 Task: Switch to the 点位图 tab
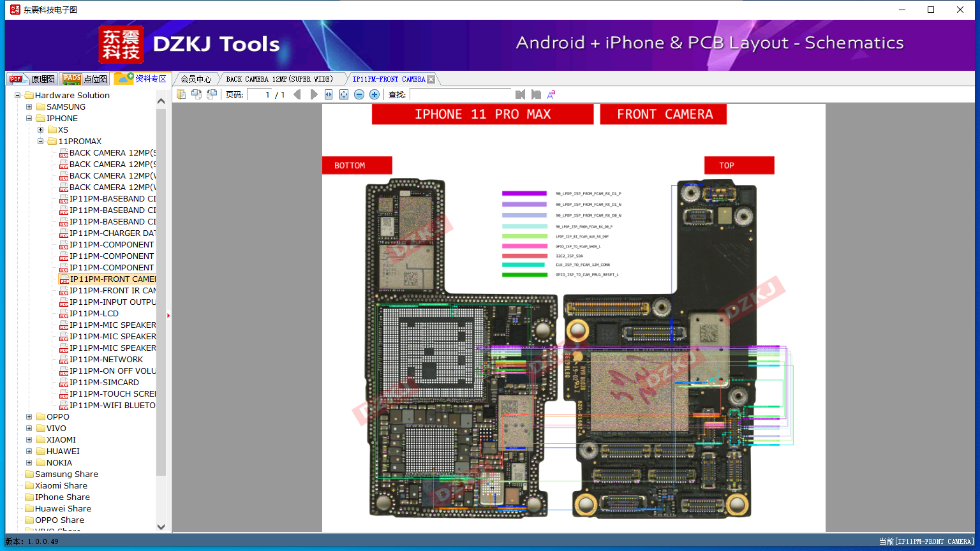click(85, 79)
